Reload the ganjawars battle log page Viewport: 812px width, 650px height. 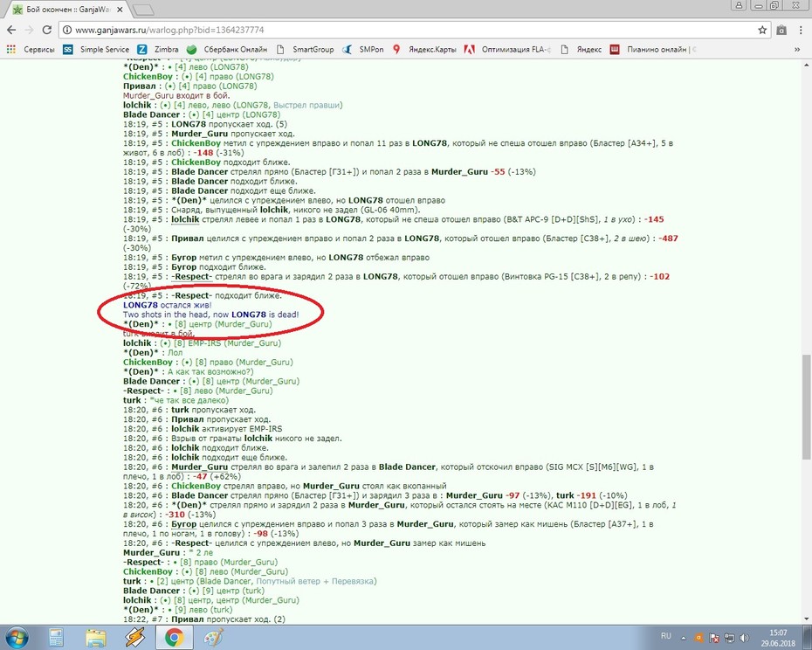click(46, 30)
